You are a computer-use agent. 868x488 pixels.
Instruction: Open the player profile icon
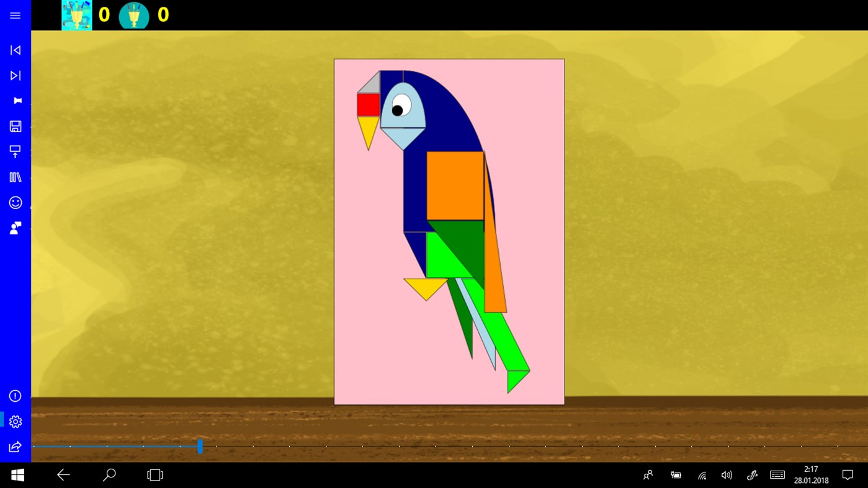pos(15,228)
